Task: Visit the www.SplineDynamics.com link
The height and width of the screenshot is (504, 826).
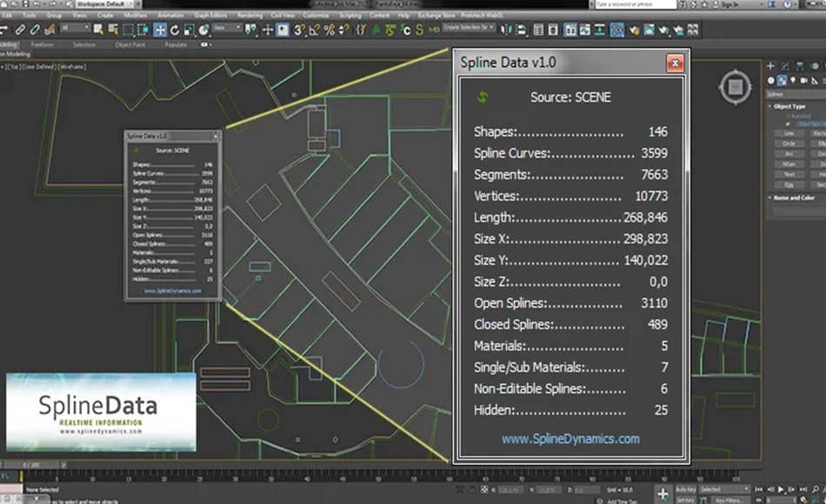Action: pos(572,439)
